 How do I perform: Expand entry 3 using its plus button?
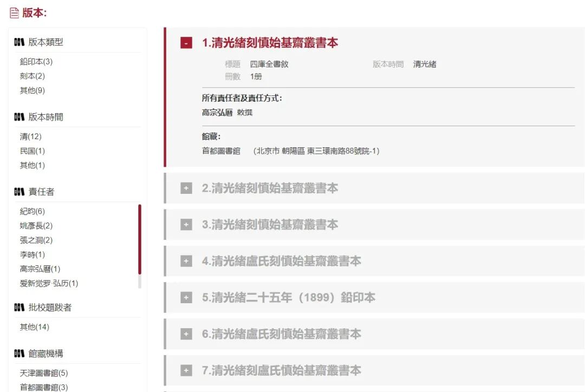[x=186, y=225]
